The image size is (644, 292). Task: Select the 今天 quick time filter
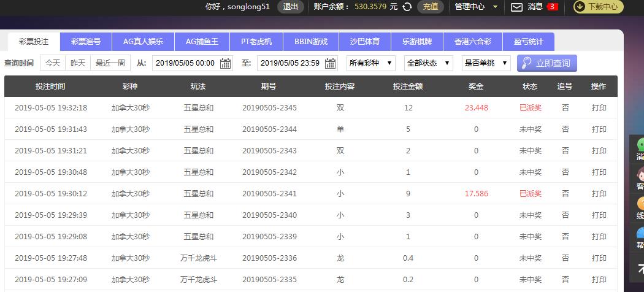53,63
